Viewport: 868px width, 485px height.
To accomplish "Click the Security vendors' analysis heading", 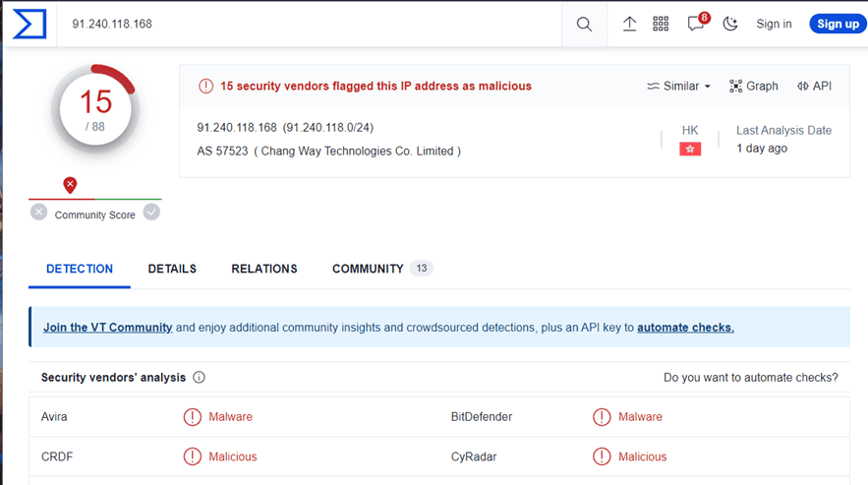I will tap(113, 378).
